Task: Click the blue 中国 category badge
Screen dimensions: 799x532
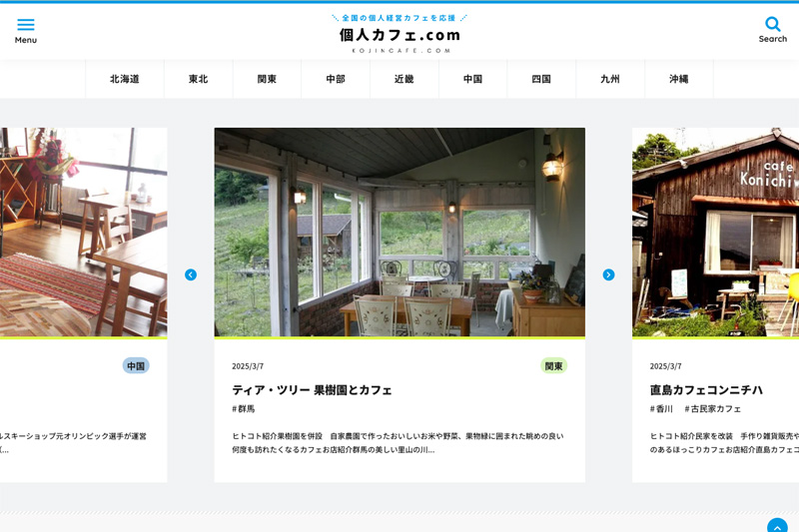Action: tap(136, 366)
